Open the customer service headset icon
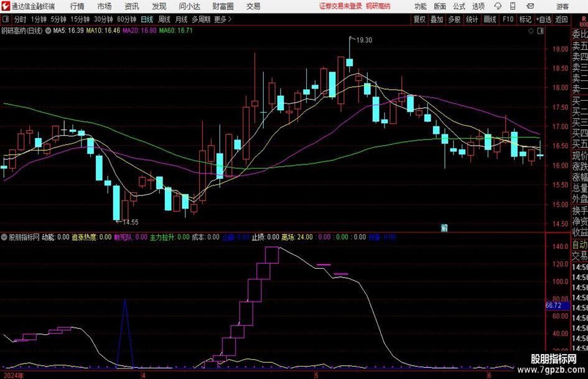This screenshot has width=588, height=379. 498,6
